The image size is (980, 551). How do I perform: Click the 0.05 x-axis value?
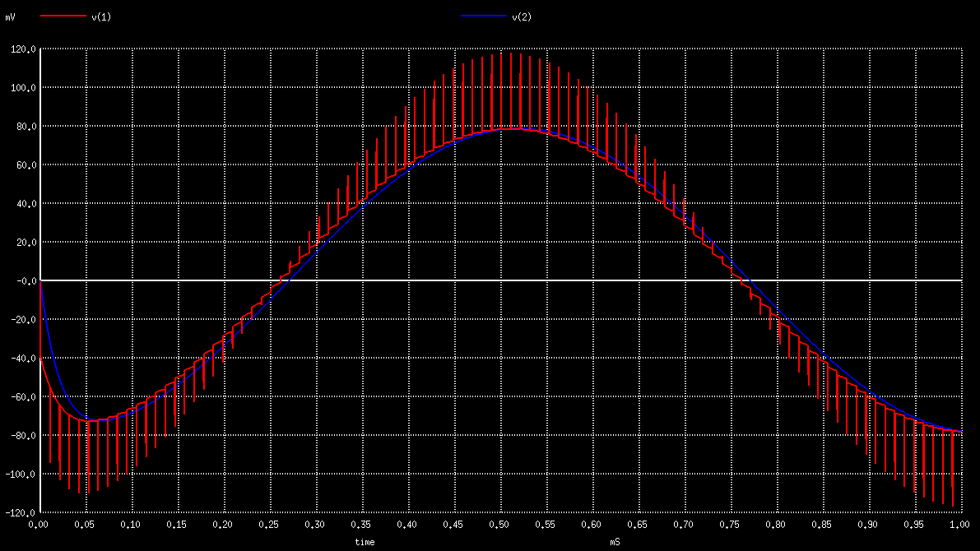pyautogui.click(x=85, y=525)
